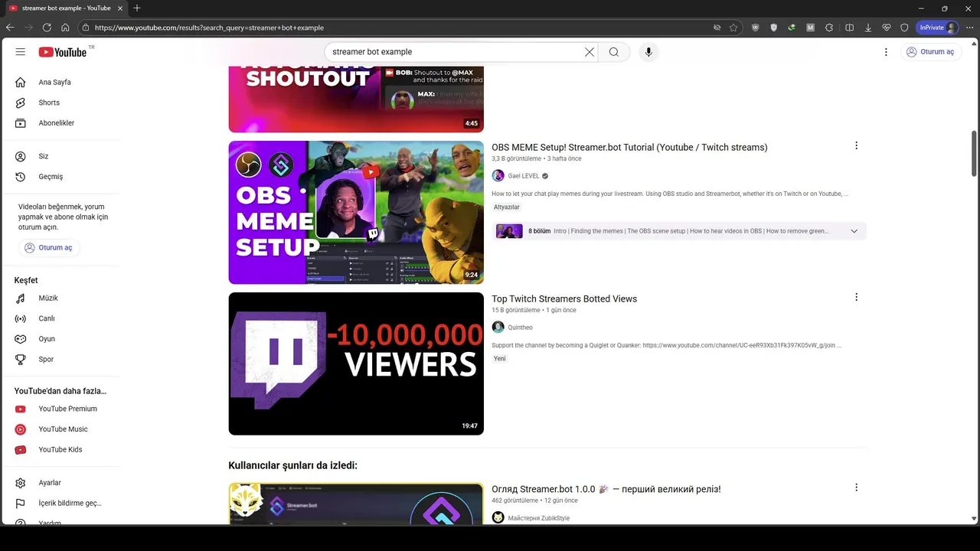Click OBS MEME Setup! Streamer.bot Tutorial title
This screenshot has height=551, width=980.
point(629,147)
